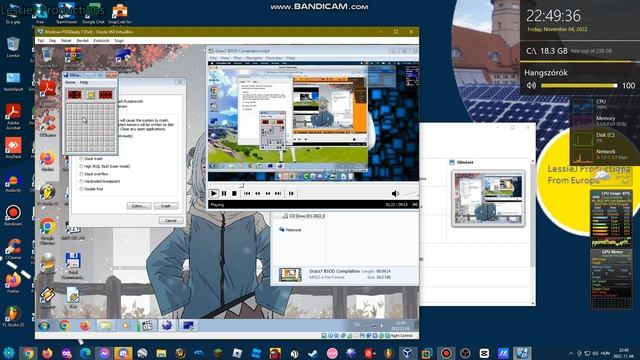
Task: Select the Hardcoded breakpoint radio option
Action: pos(81,181)
